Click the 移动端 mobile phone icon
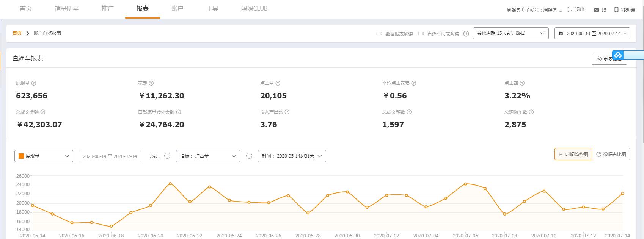 tap(616, 10)
